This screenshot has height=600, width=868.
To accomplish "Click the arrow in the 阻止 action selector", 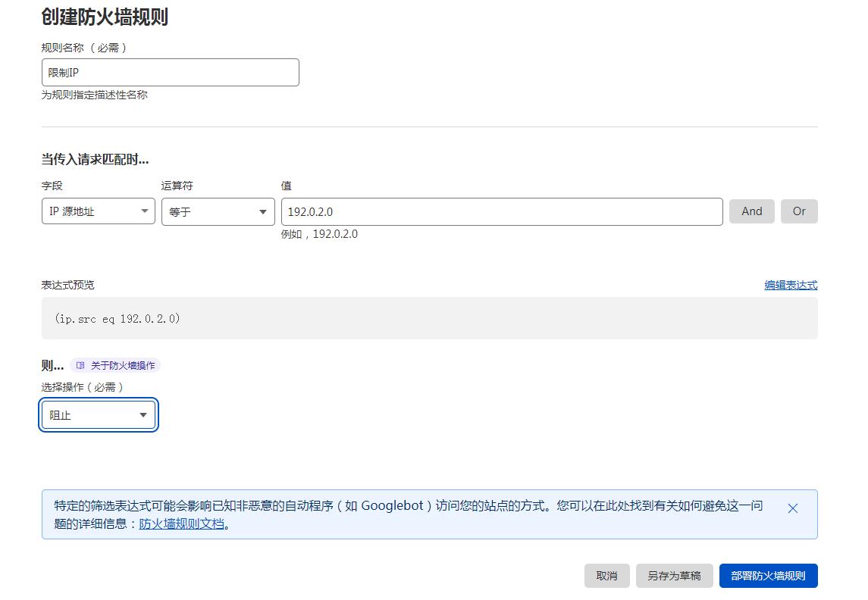I will tap(143, 415).
